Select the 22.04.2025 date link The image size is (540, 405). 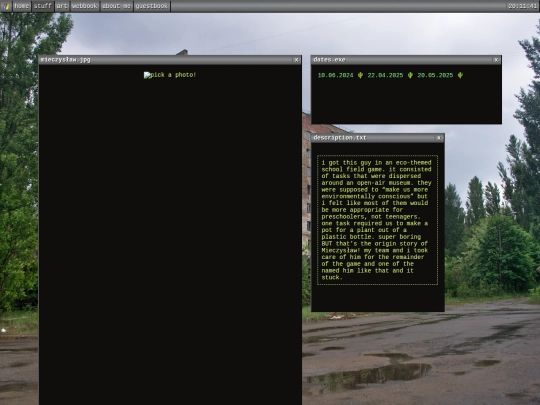[x=385, y=75]
